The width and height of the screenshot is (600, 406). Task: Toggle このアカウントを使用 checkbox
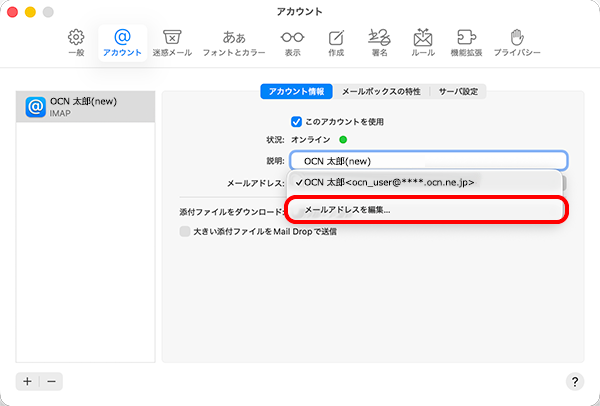296,121
